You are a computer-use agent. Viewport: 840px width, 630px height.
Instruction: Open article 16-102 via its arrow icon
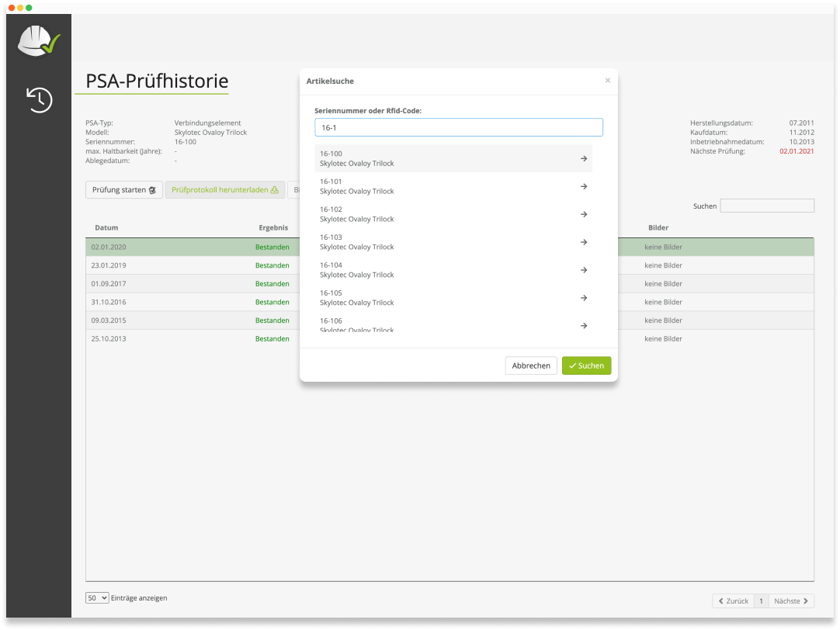[584, 214]
